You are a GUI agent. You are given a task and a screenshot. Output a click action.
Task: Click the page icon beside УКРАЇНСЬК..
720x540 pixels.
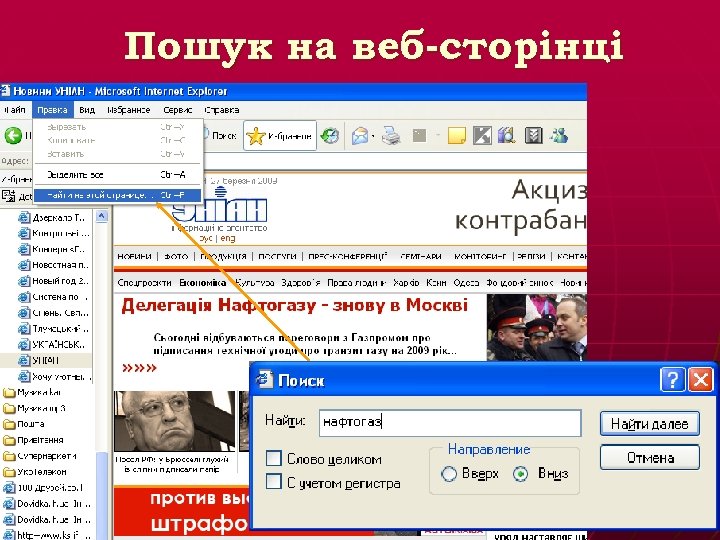24,344
